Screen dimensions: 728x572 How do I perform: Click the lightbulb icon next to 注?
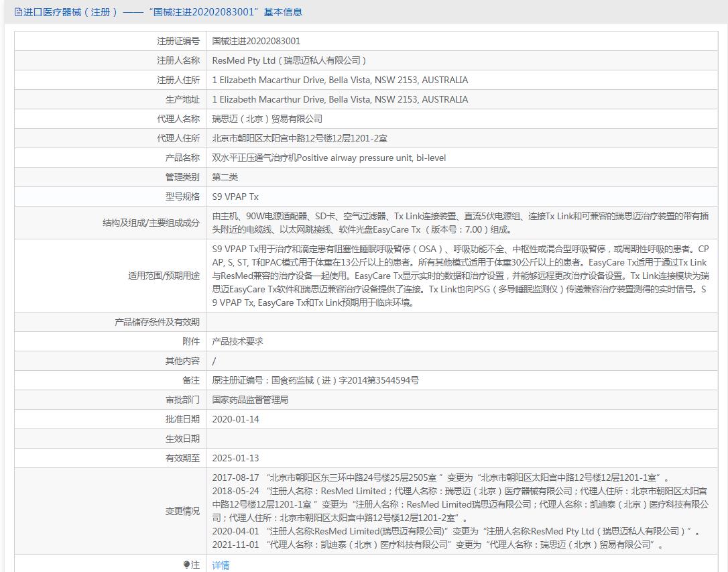pos(187,565)
